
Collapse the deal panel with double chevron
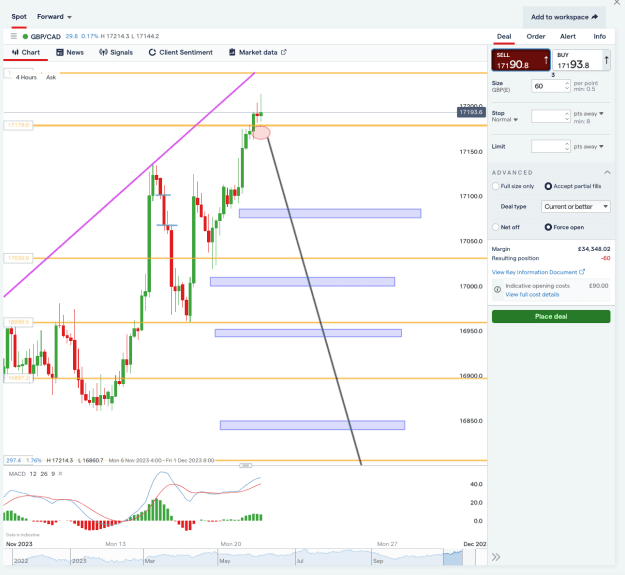pyautogui.click(x=496, y=557)
